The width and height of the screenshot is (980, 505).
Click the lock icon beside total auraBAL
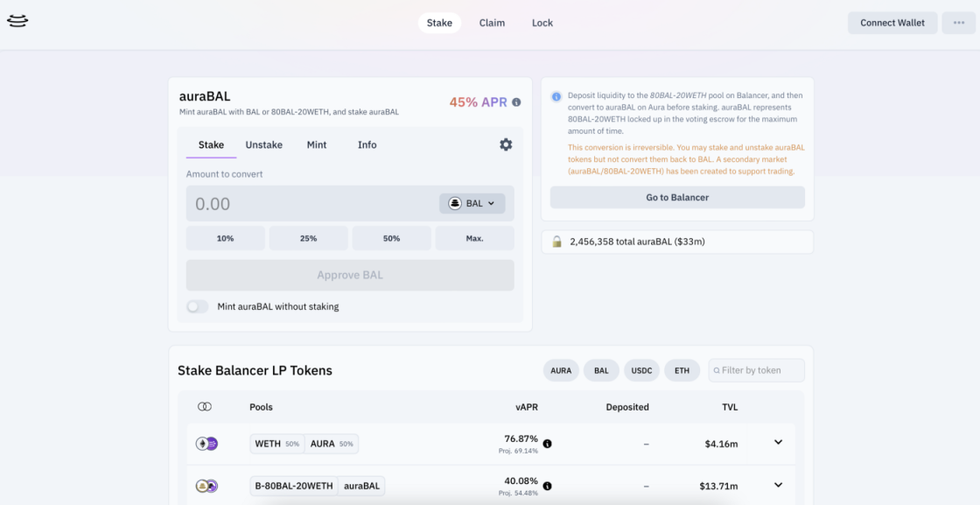click(556, 242)
